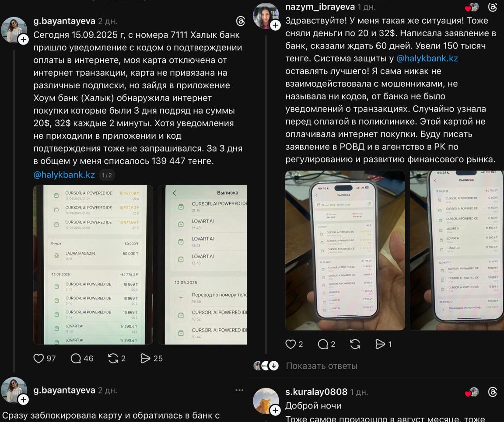Open three-dot menu on second g.bayantayeva post
Image resolution: width=504 pixels, height=422 pixels.
(239, 390)
